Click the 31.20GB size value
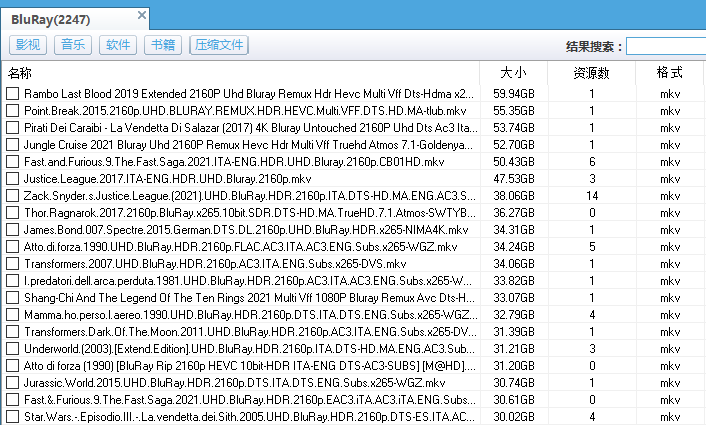 click(x=514, y=366)
